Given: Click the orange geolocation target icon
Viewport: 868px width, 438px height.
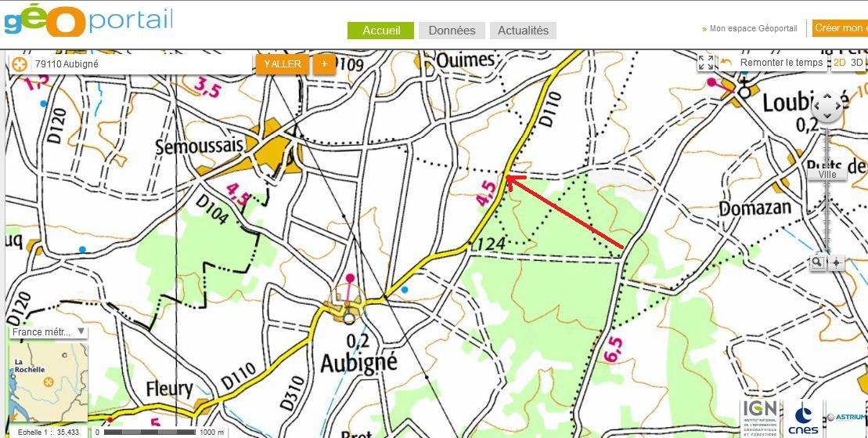Looking at the screenshot, I should coord(20,64).
